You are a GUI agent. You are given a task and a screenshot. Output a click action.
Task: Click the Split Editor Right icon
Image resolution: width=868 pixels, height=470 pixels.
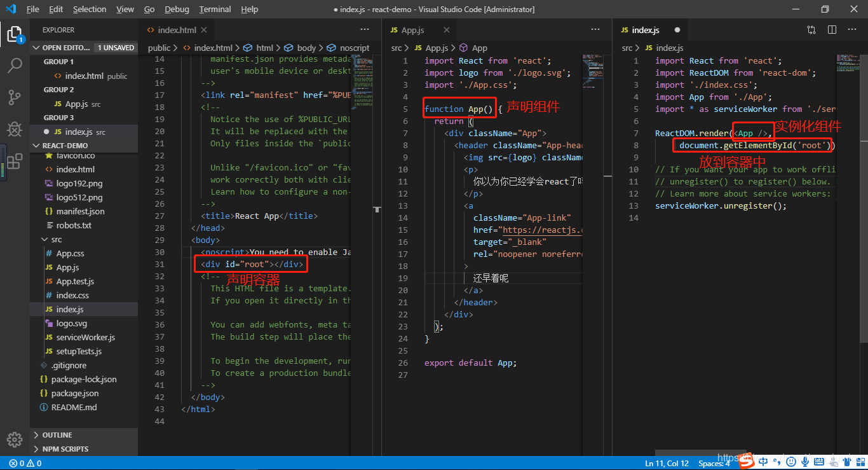click(x=832, y=30)
